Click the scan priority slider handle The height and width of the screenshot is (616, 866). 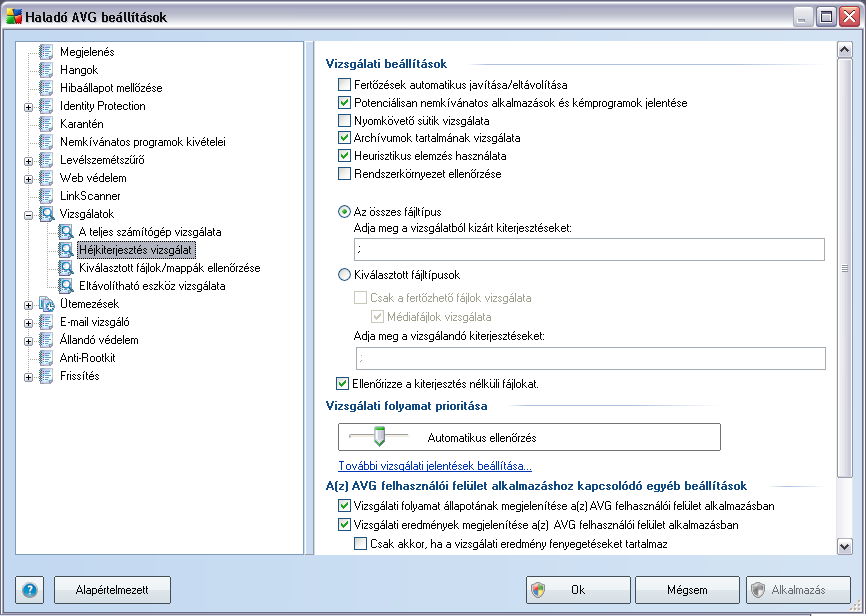pos(379,436)
